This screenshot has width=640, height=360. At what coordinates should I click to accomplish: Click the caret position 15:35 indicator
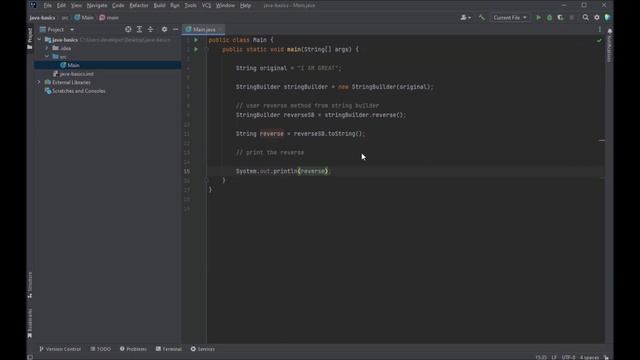click(x=541, y=357)
